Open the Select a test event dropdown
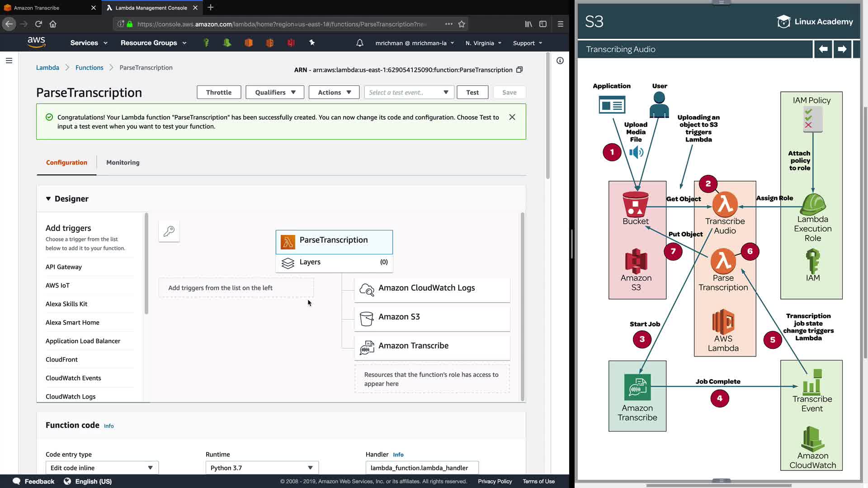Image resolution: width=868 pixels, height=488 pixels. coord(409,92)
